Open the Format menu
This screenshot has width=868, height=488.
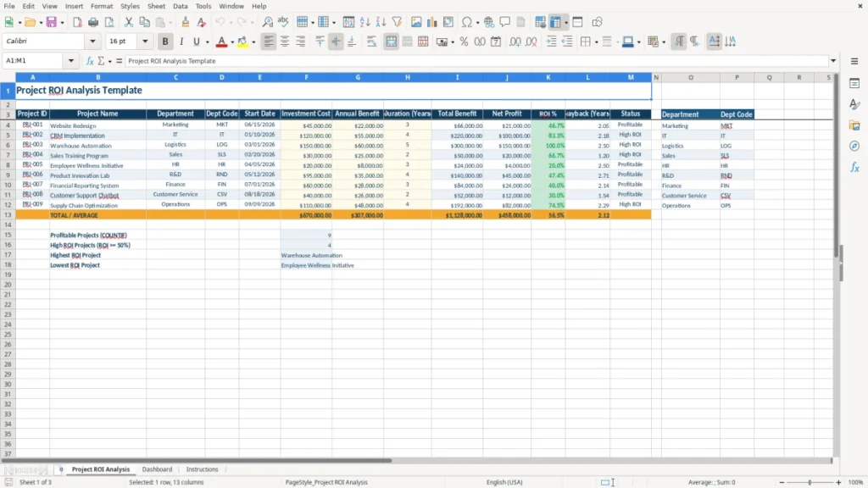[x=102, y=6]
